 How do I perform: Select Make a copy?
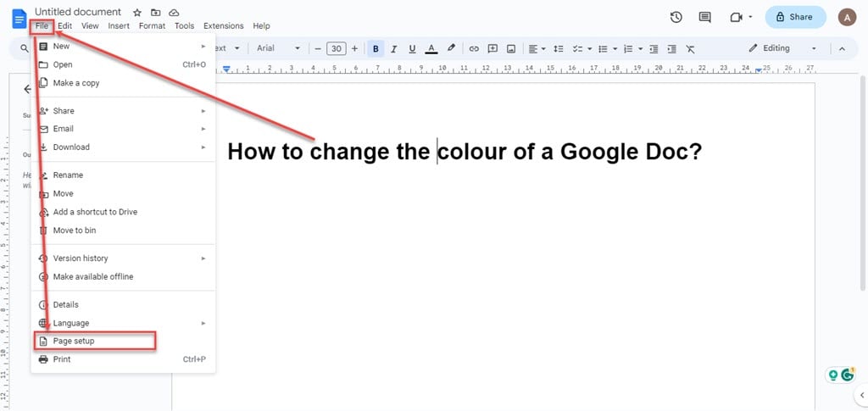[123, 83]
